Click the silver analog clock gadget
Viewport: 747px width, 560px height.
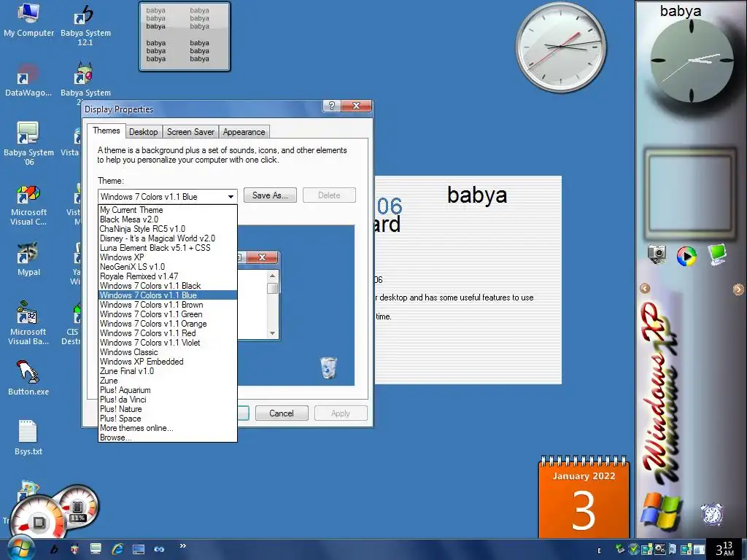(x=561, y=47)
